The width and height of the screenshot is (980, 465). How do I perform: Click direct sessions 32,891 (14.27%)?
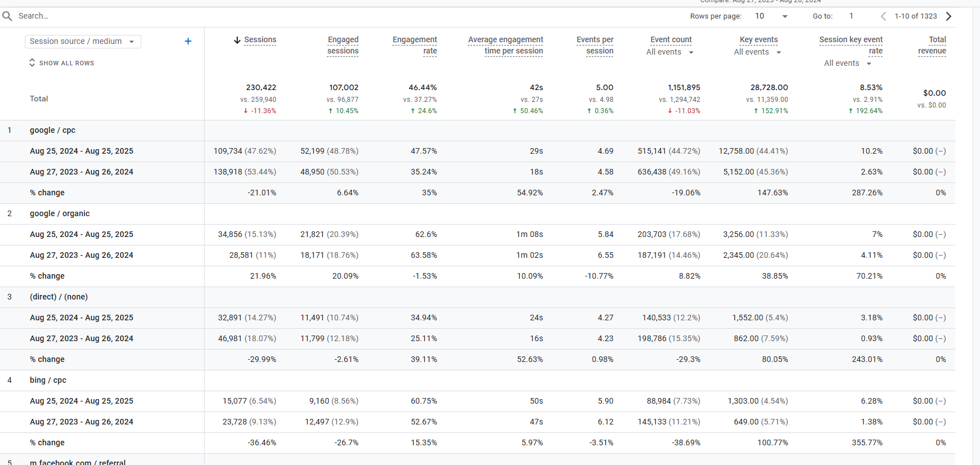(x=247, y=318)
